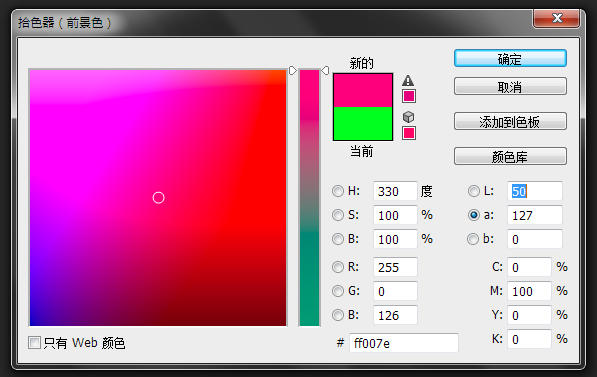Select the Lab b channel radio button
Image resolution: width=597 pixels, height=377 pixels.
(x=473, y=239)
